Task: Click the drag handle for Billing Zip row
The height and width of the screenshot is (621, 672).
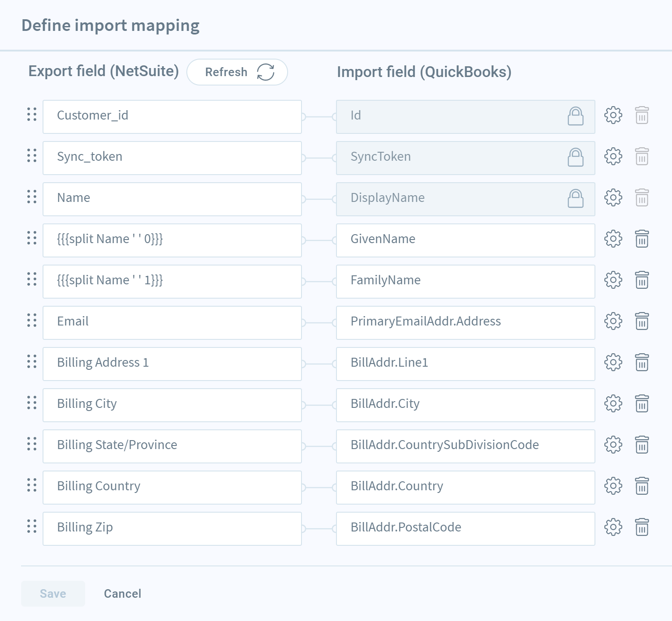Action: tap(32, 527)
